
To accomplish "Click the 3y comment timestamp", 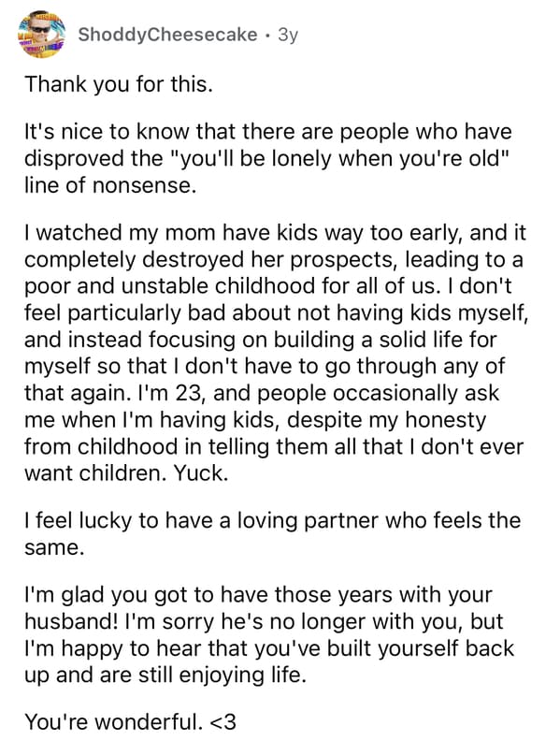I will coord(288,35).
